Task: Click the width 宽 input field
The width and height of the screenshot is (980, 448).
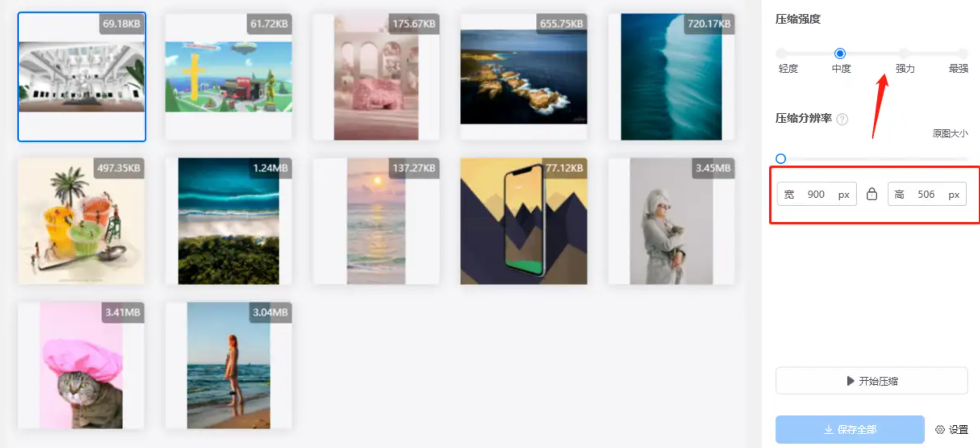Action: click(817, 194)
